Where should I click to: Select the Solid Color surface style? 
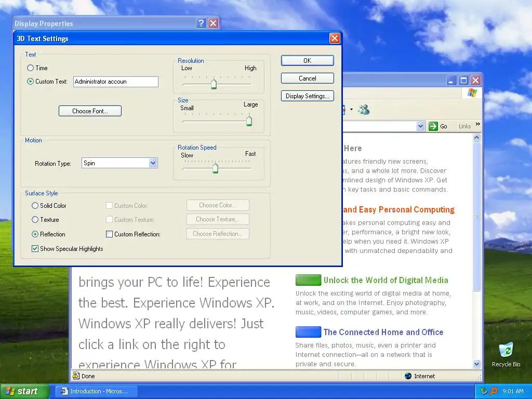click(x=35, y=206)
